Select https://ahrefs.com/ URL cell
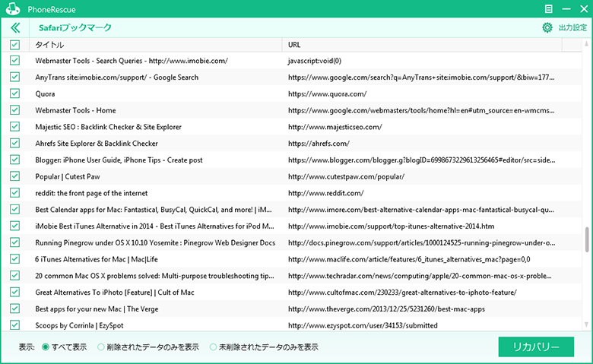 coord(319,144)
